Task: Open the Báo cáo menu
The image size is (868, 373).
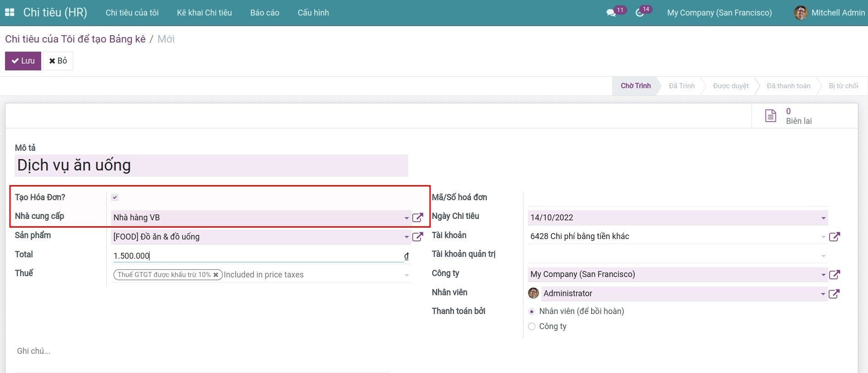Action: [x=264, y=13]
